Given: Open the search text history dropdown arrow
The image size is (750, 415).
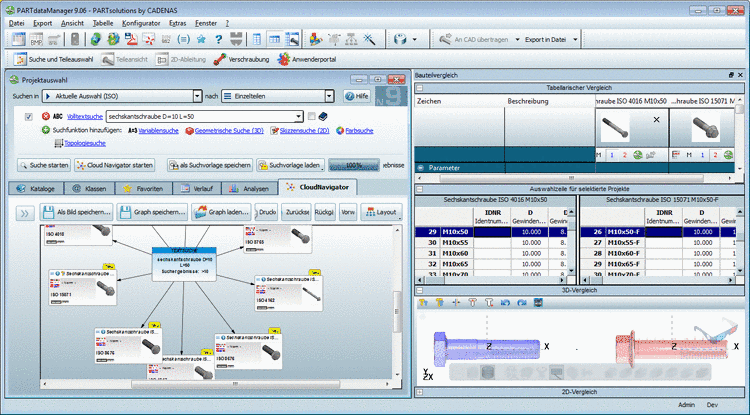Looking at the screenshot, I should pos(299,116).
